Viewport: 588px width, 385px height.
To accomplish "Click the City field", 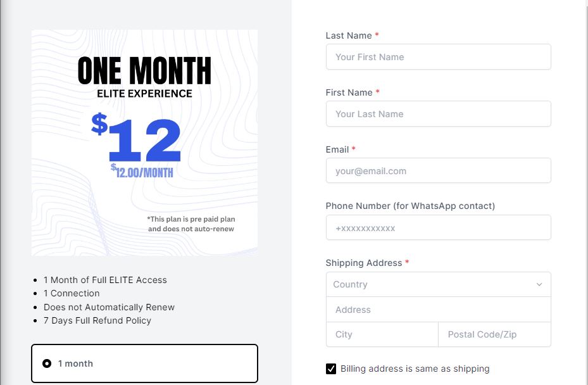I will [x=382, y=334].
